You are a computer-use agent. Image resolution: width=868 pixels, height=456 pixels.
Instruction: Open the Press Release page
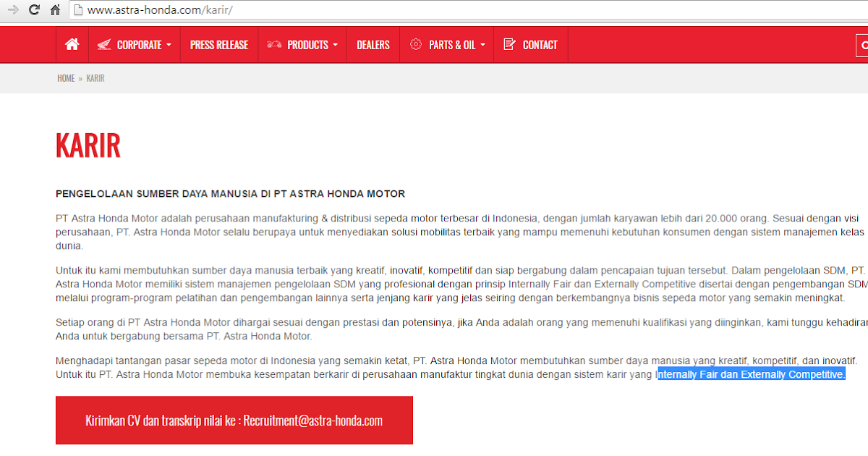(219, 45)
